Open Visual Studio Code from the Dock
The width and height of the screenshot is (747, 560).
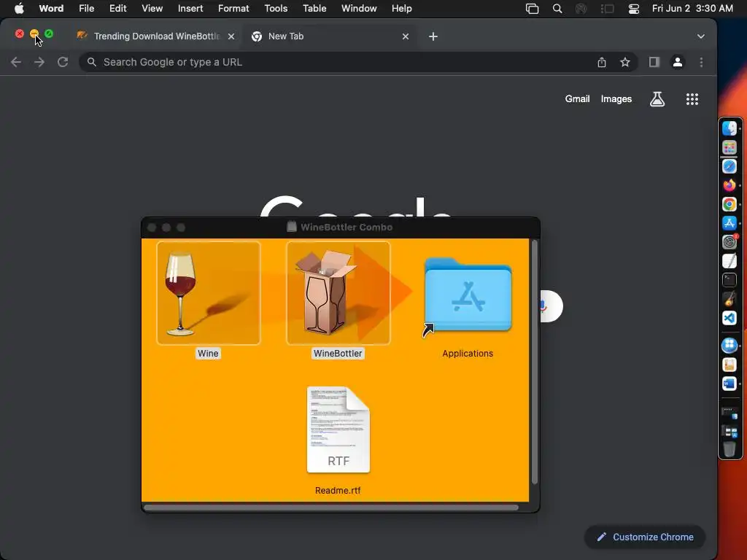tap(729, 318)
